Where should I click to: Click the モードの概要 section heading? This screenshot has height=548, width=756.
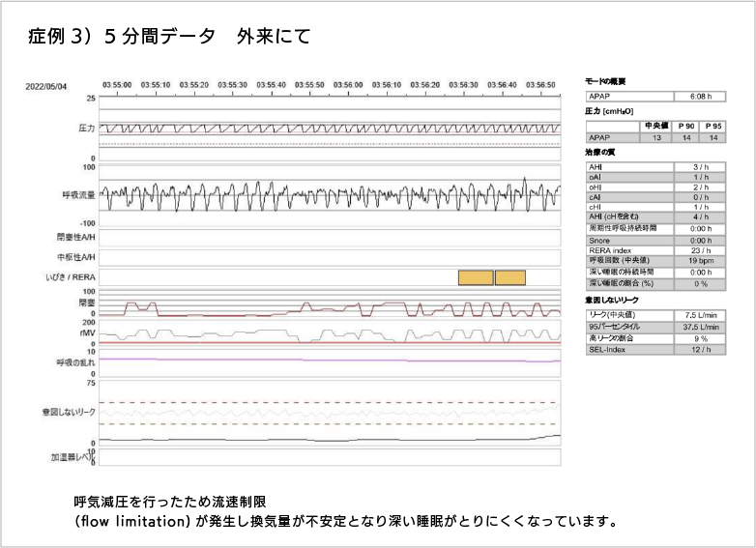[605, 81]
